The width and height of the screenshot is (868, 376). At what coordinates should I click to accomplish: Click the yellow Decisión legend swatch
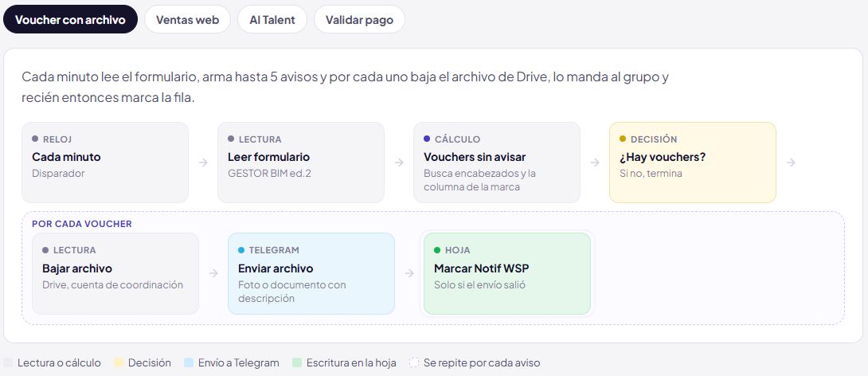119,362
